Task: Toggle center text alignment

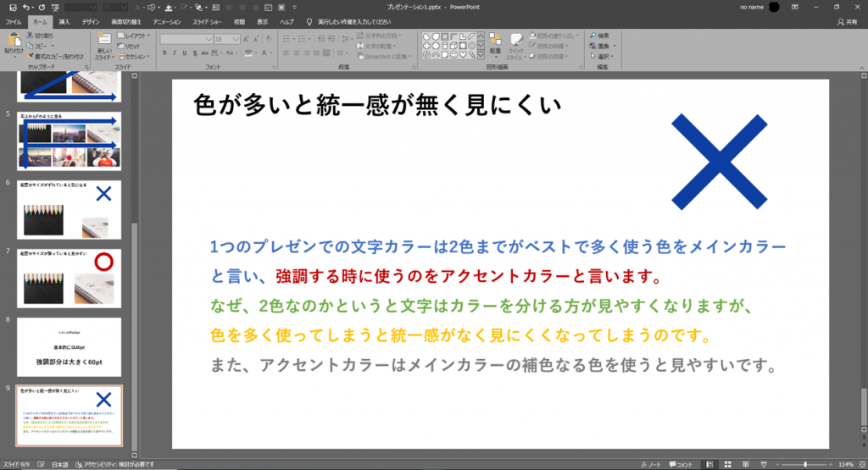Action: (x=297, y=53)
